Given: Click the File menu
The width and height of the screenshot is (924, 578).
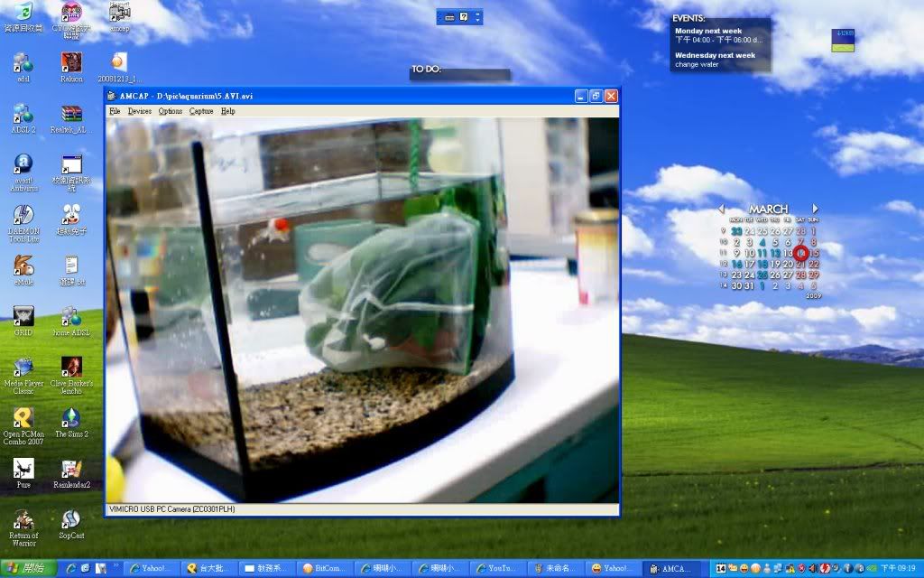Looking at the screenshot, I should [x=114, y=111].
